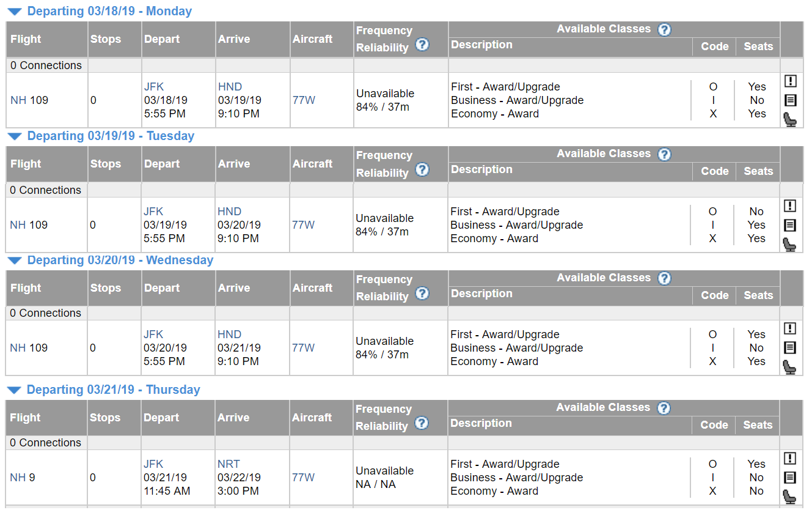Collapse the Departing 03/21/19 Thursday section arrow
Viewport: 812px width, 510px height.
[x=15, y=390]
